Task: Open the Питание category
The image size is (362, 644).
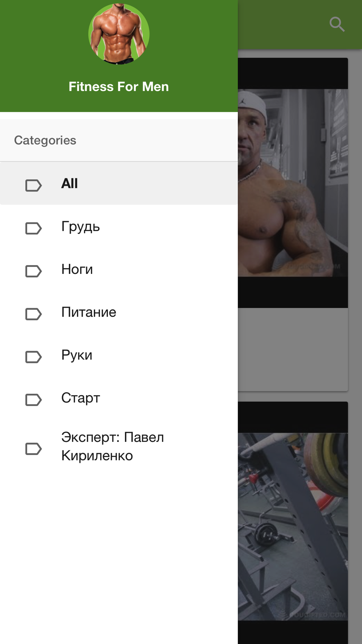Action: (x=119, y=312)
